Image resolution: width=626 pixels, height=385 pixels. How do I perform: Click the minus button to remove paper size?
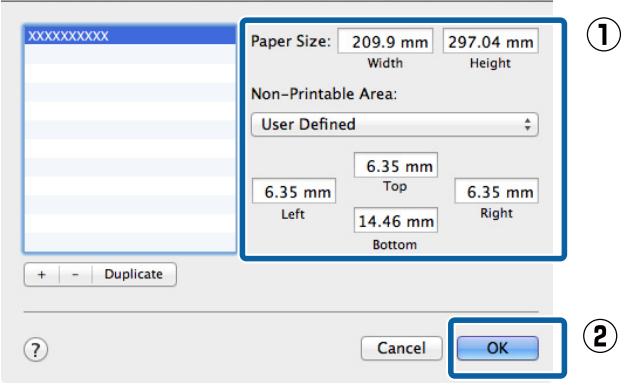click(75, 274)
